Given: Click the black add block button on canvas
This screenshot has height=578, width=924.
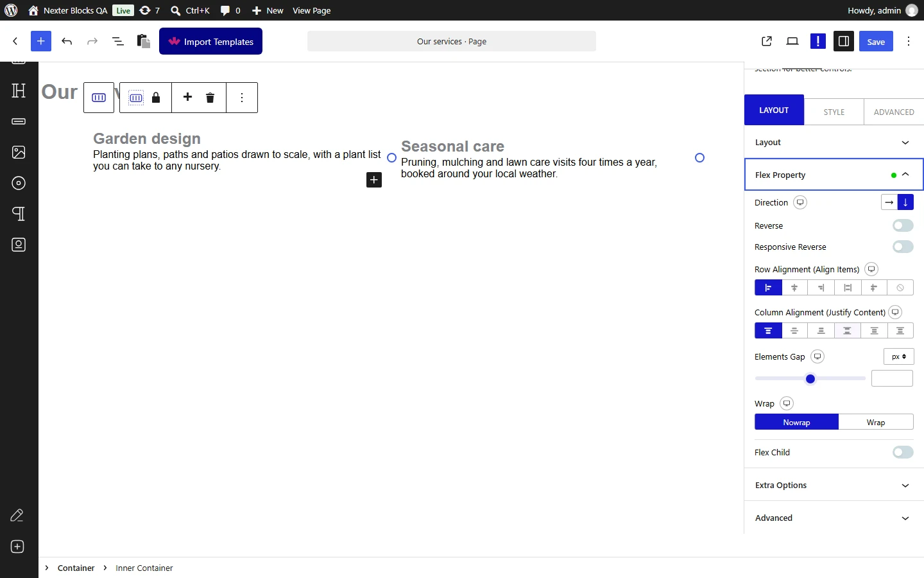Looking at the screenshot, I should (x=374, y=180).
